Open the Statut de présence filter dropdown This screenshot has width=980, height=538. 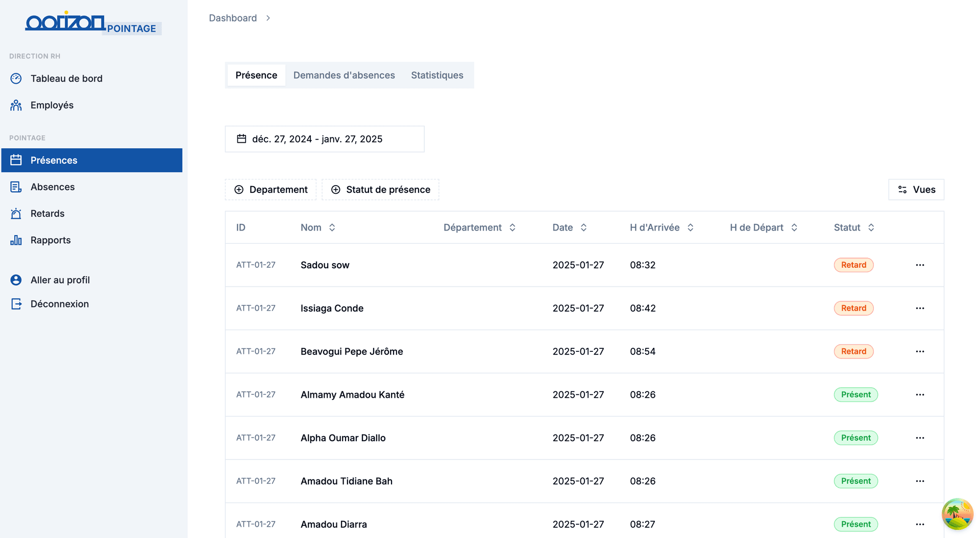click(x=380, y=189)
